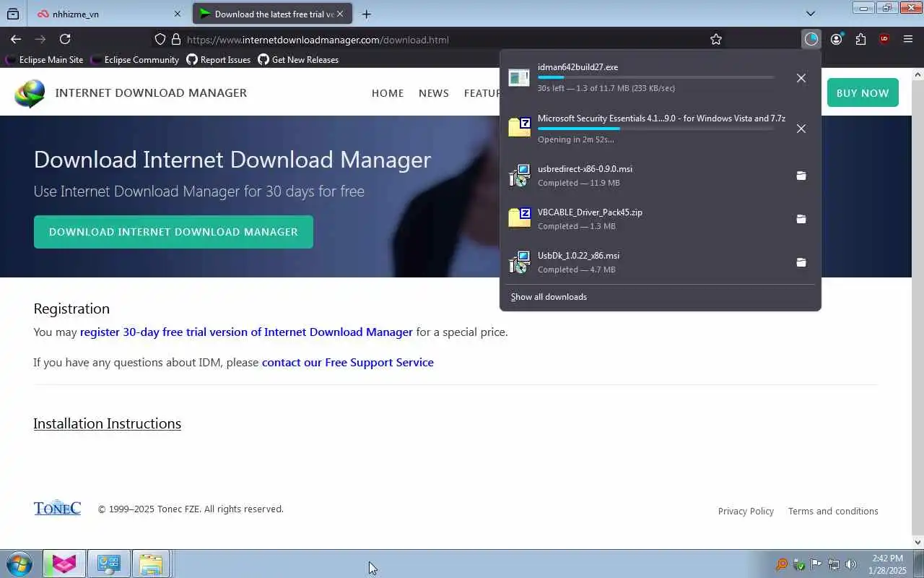Viewport: 924px width, 578px height.
Task: Bookmark this page with the star
Action: pyautogui.click(x=715, y=39)
